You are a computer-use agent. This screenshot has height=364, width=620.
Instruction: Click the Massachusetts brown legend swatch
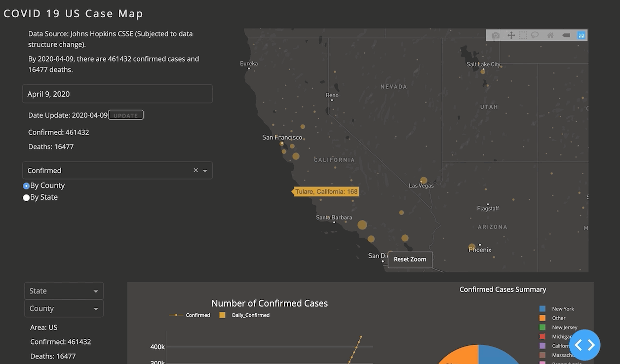tap(542, 355)
